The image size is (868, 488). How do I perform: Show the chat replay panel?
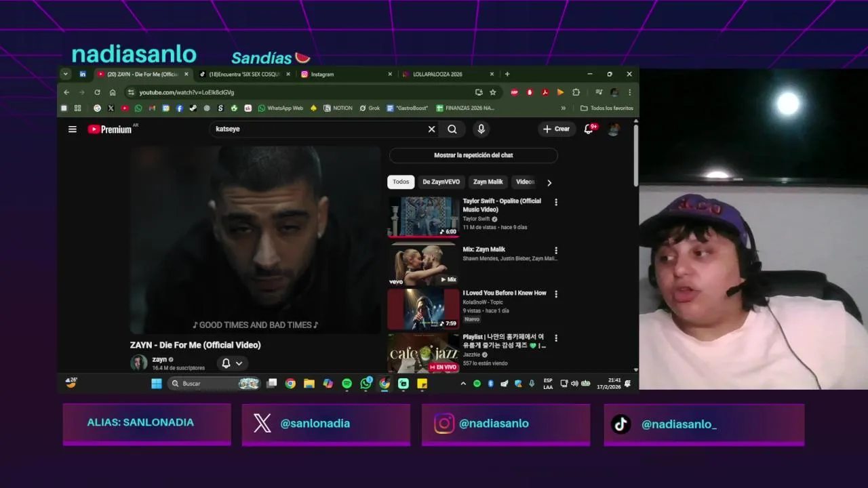[473, 155]
